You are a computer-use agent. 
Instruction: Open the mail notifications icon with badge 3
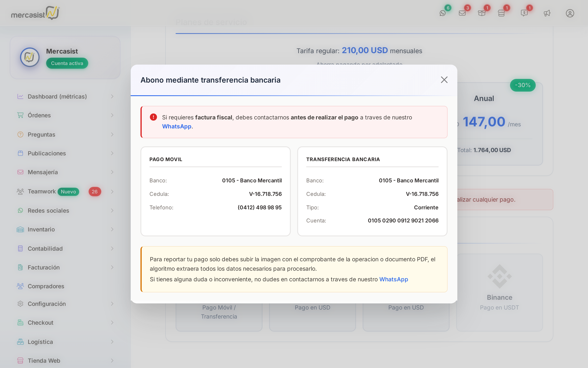[462, 13]
